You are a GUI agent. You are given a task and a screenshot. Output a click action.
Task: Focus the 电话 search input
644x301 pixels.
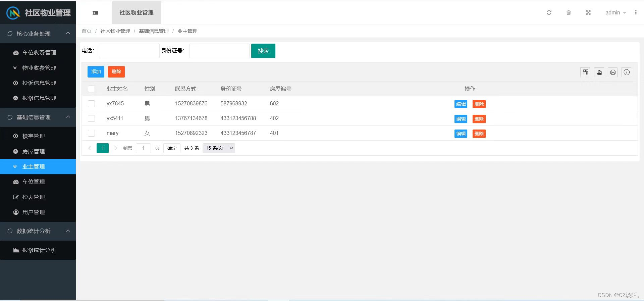coord(129,51)
